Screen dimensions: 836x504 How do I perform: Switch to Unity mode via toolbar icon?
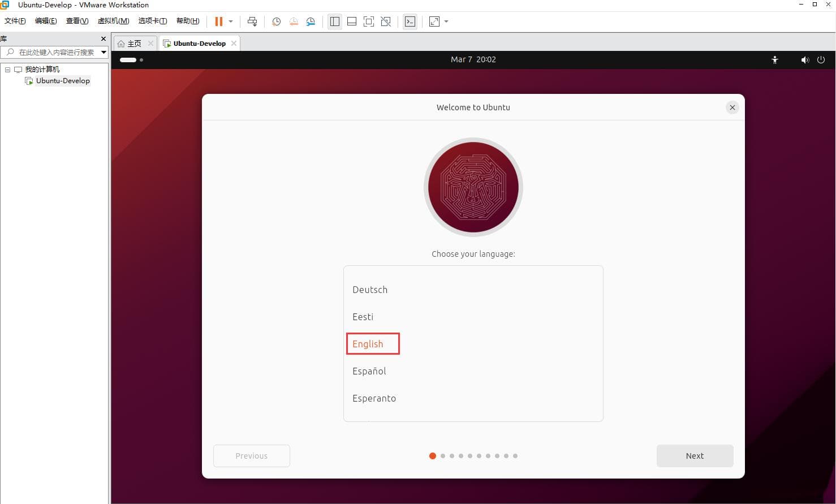click(x=386, y=21)
